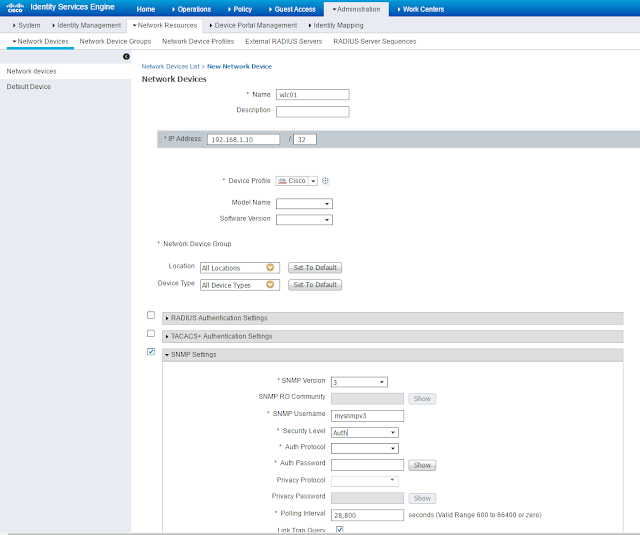Switch to RADIUS Server Sequences tab
This screenshot has width=640, height=535.
[375, 41]
